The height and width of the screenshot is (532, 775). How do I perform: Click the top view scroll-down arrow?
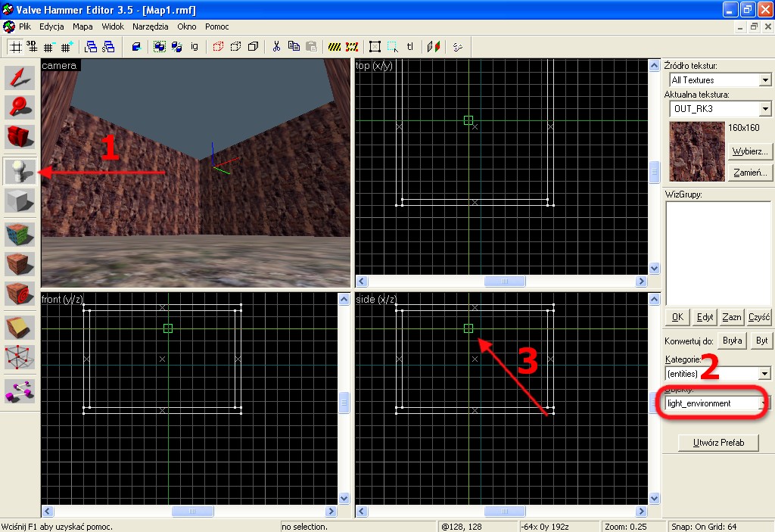point(654,269)
